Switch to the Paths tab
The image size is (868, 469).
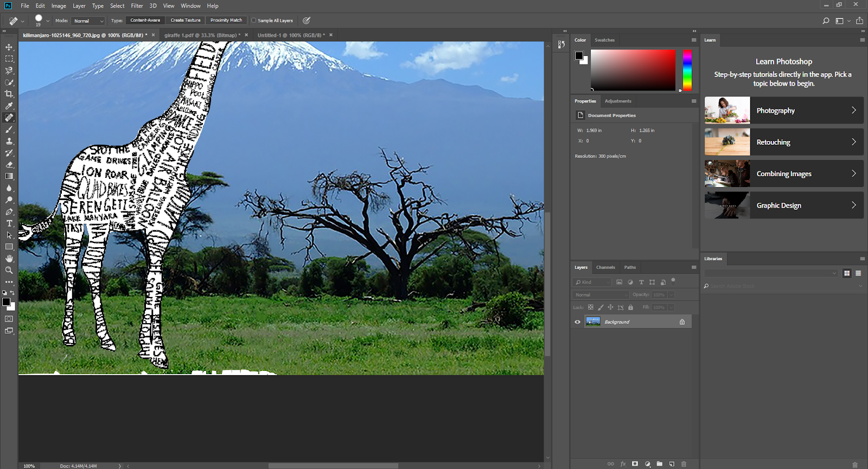630,267
